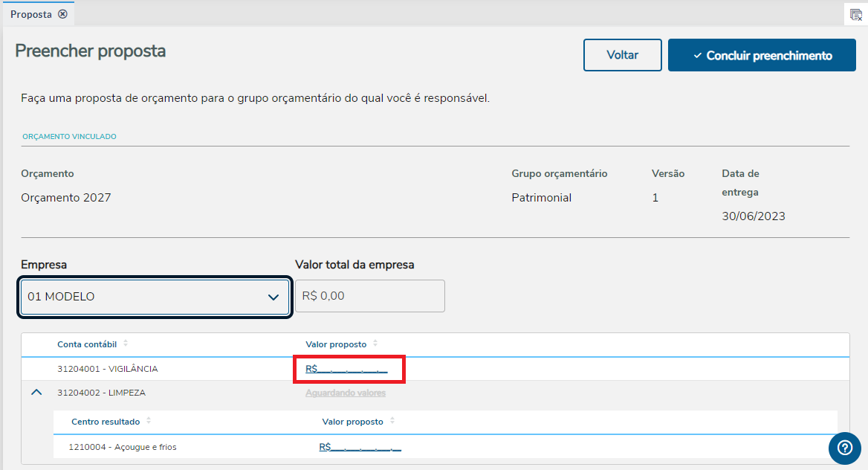
Task: Sort top table by Valor proposto arrows
Action: pos(375,344)
